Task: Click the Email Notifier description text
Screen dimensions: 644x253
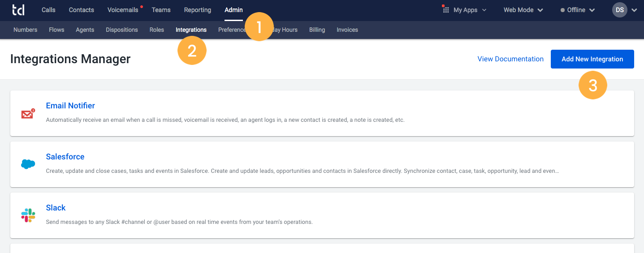Action: tap(225, 120)
